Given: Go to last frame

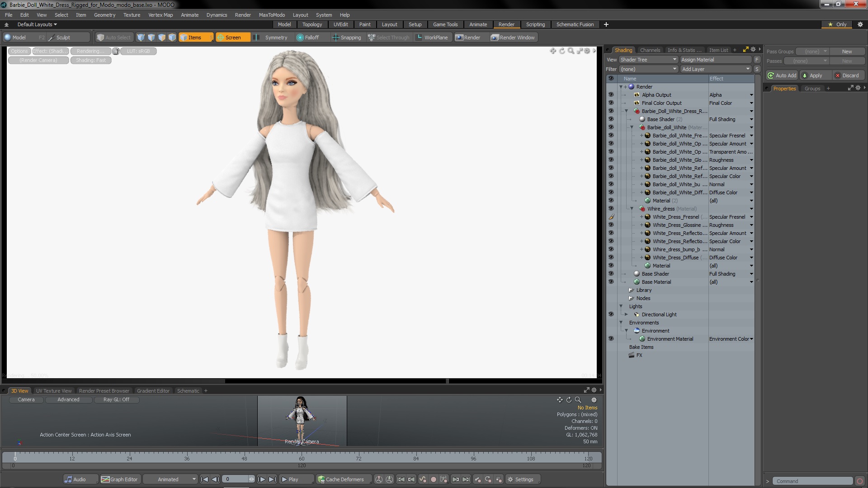Looking at the screenshot, I should point(272,479).
